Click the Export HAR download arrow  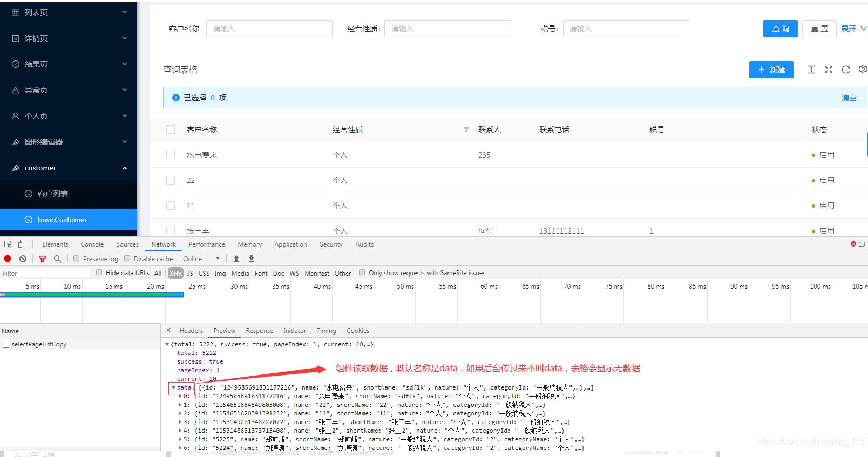(252, 259)
